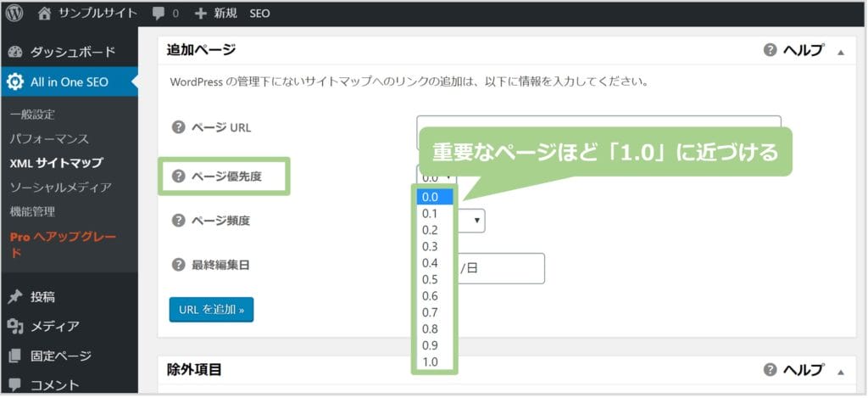Image resolution: width=868 pixels, height=398 pixels.
Task: Select 0.5 in priority list
Action: [x=435, y=279]
